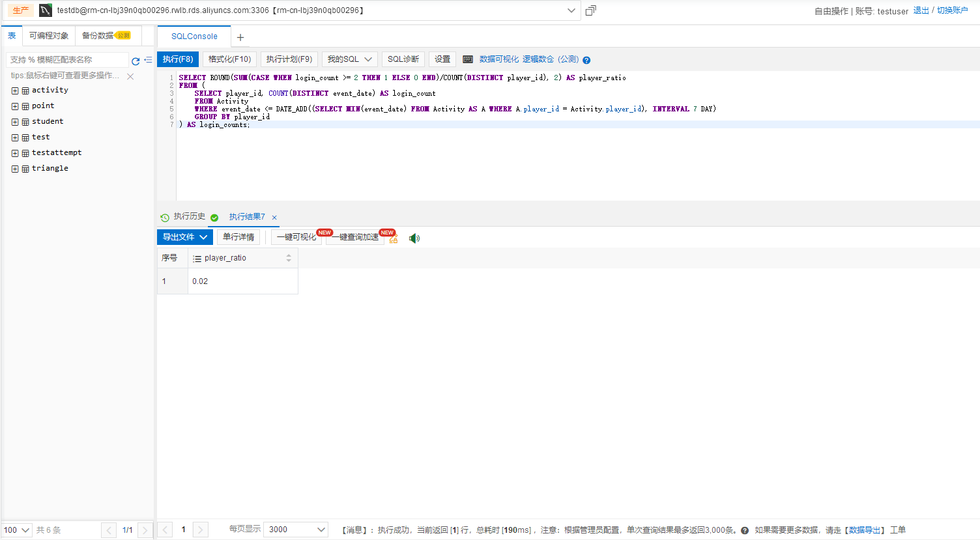The height and width of the screenshot is (540, 980).
Task: Click the triangle table grid icon
Action: coord(25,169)
